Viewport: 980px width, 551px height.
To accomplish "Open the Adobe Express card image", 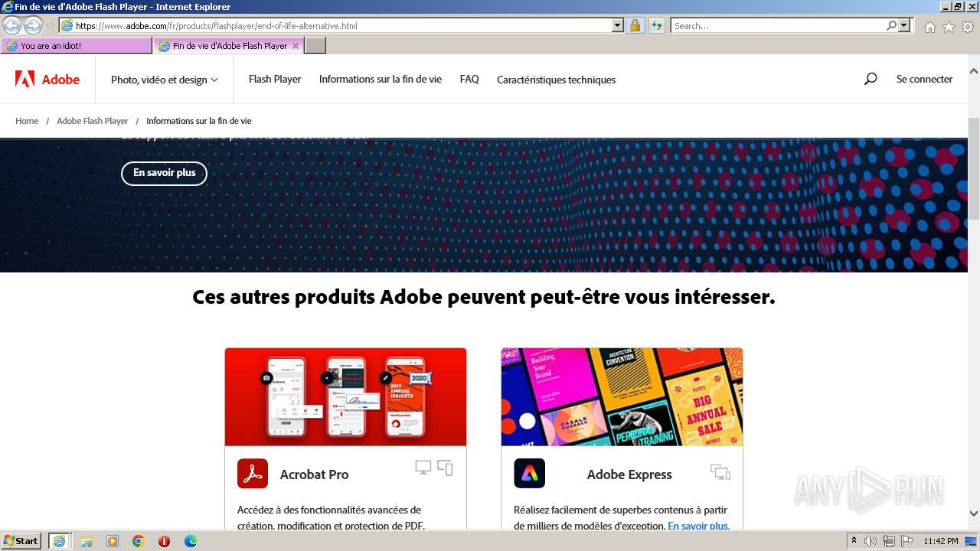I will click(x=622, y=397).
